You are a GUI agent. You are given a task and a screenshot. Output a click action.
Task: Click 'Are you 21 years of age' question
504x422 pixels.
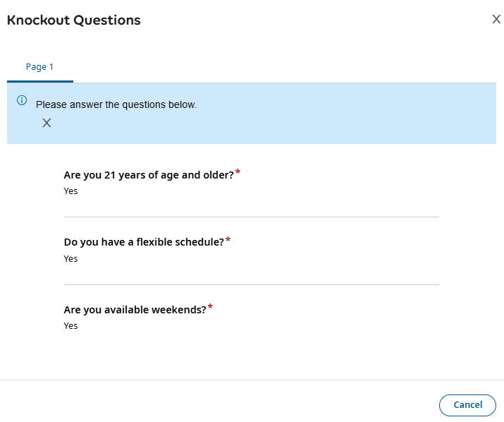click(x=148, y=175)
